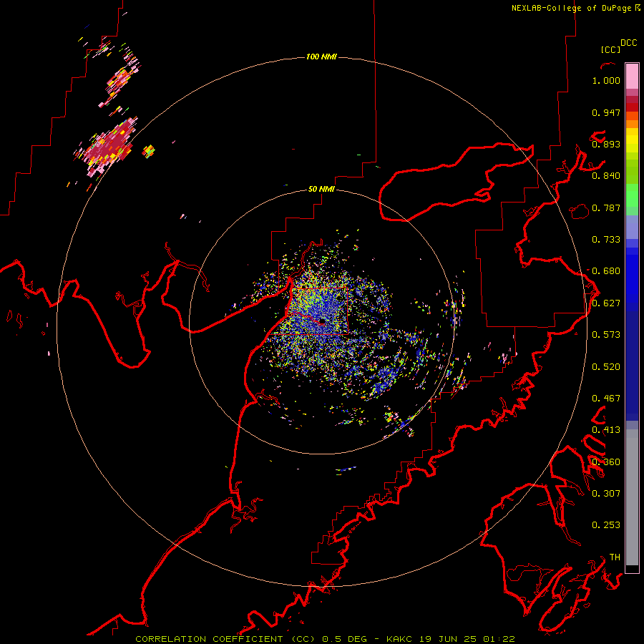Click the 50 NMI range ring label

pyautogui.click(x=321, y=190)
